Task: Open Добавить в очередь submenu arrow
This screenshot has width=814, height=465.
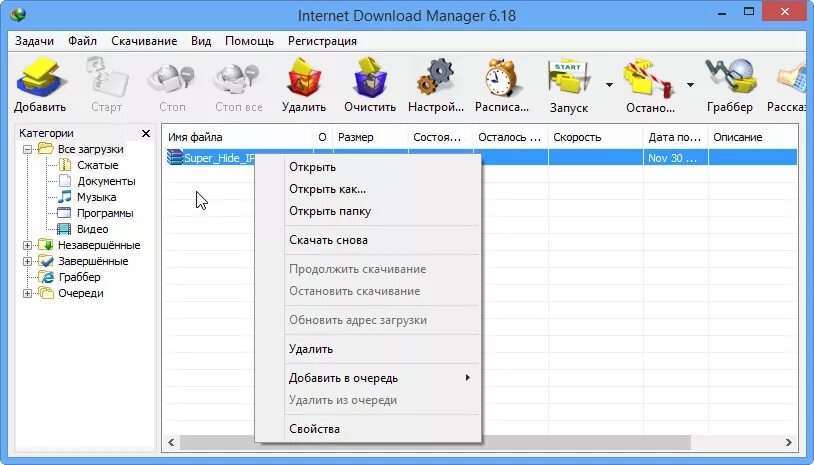Action: click(x=468, y=377)
